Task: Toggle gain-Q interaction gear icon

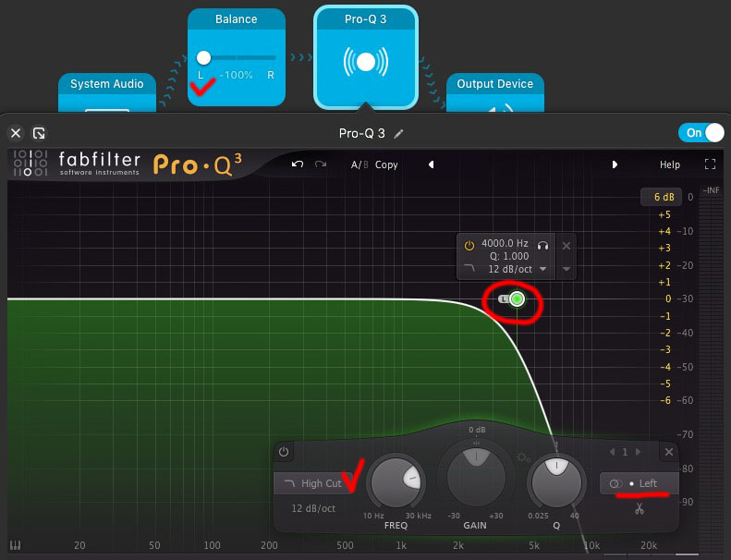Action: point(523,457)
